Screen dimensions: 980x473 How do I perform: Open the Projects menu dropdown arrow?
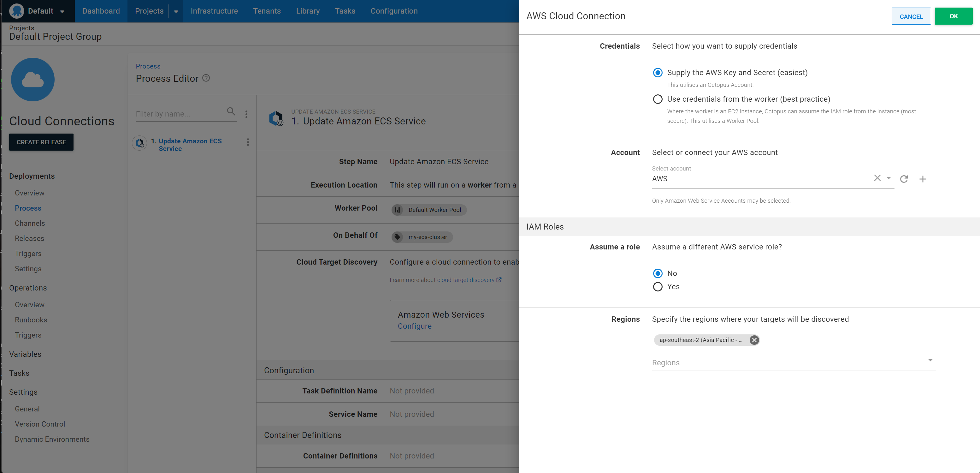[176, 11]
